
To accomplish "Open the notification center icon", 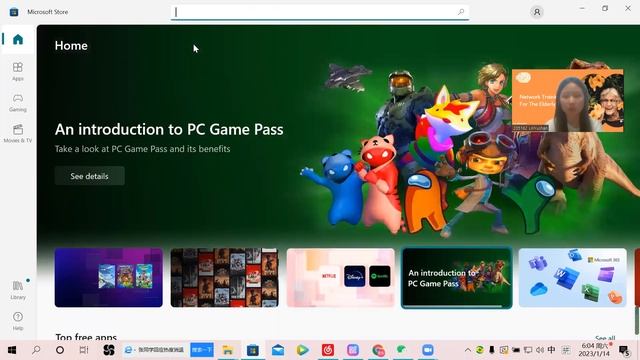I will pos(624,350).
